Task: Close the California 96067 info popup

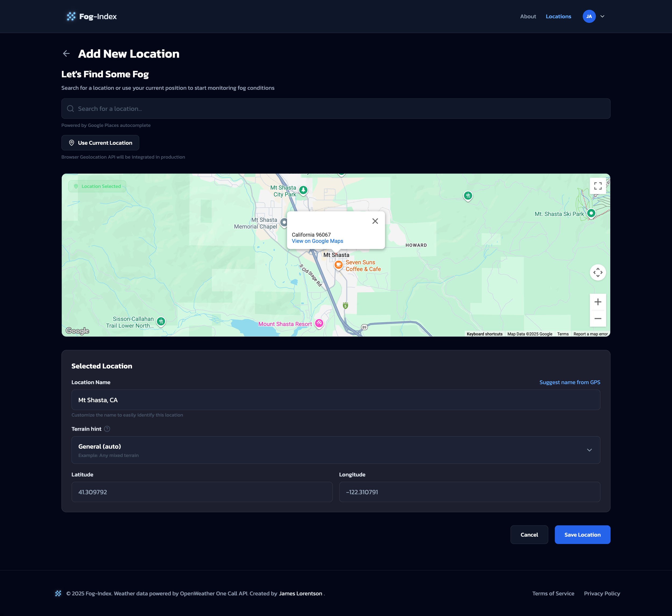Action: pos(375,221)
